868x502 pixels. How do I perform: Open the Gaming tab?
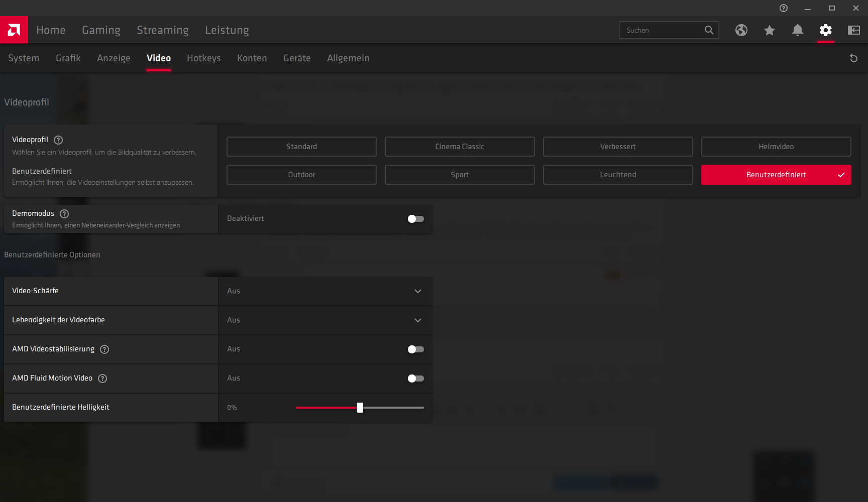101,30
